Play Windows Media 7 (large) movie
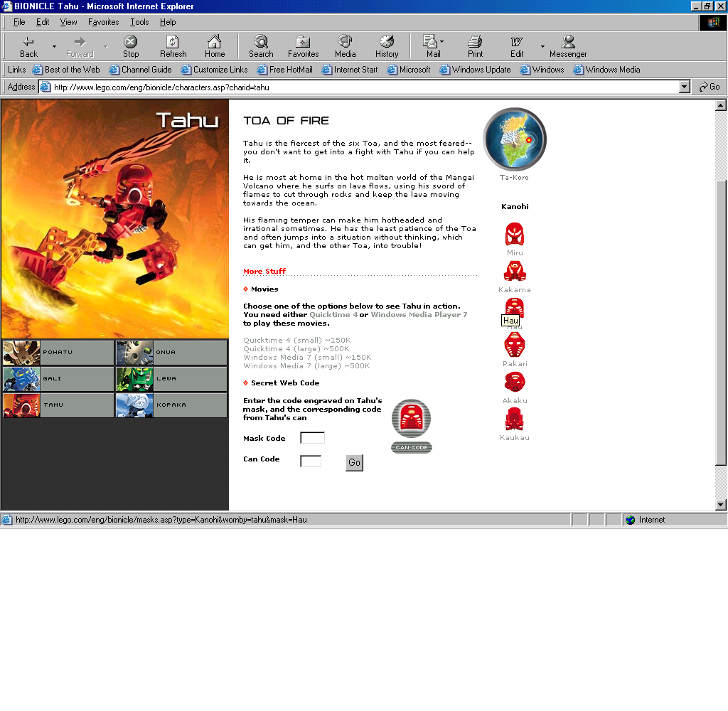The width and height of the screenshot is (728, 711). tap(306, 366)
